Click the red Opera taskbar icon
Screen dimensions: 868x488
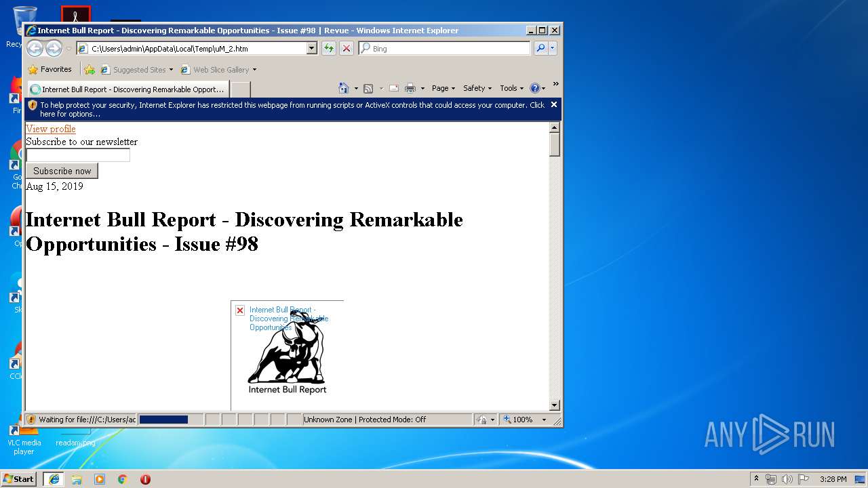tap(145, 479)
